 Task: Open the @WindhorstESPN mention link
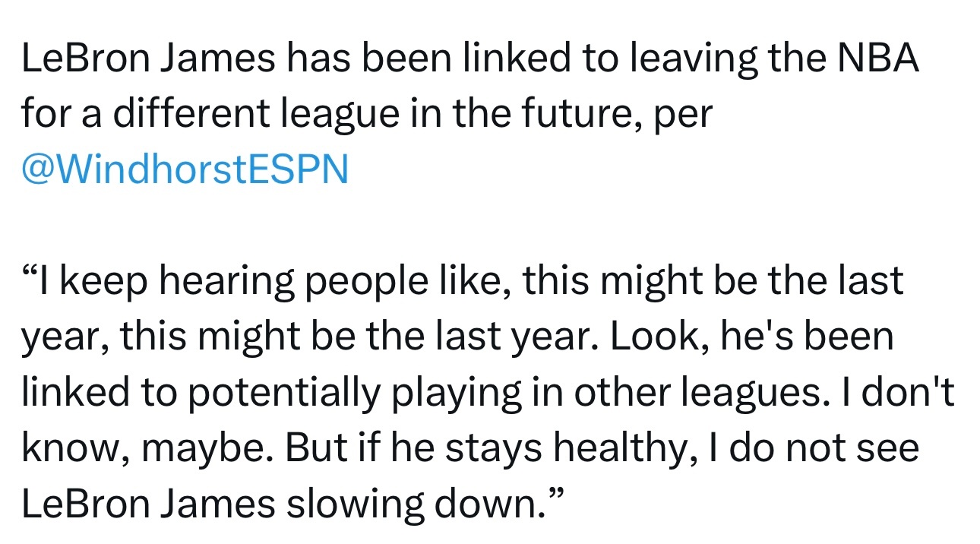click(x=185, y=170)
